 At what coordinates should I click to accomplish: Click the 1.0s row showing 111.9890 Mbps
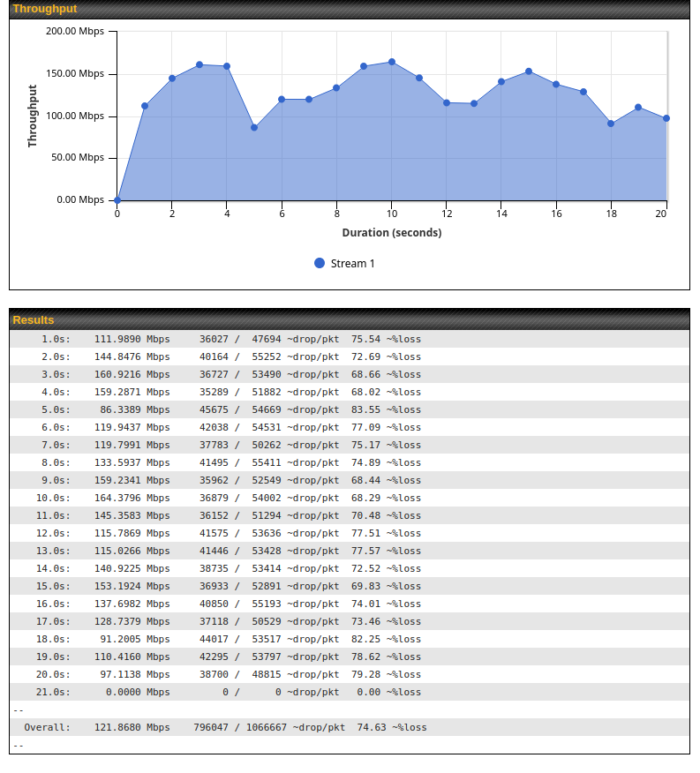[350, 339]
